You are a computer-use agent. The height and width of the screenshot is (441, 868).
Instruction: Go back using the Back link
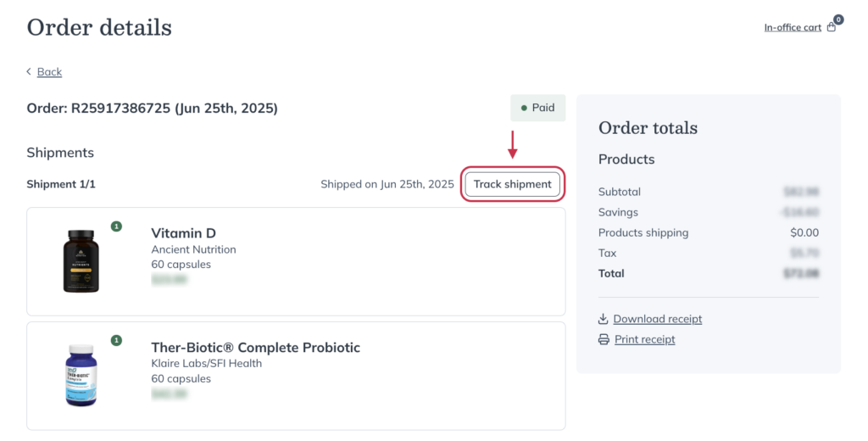49,72
